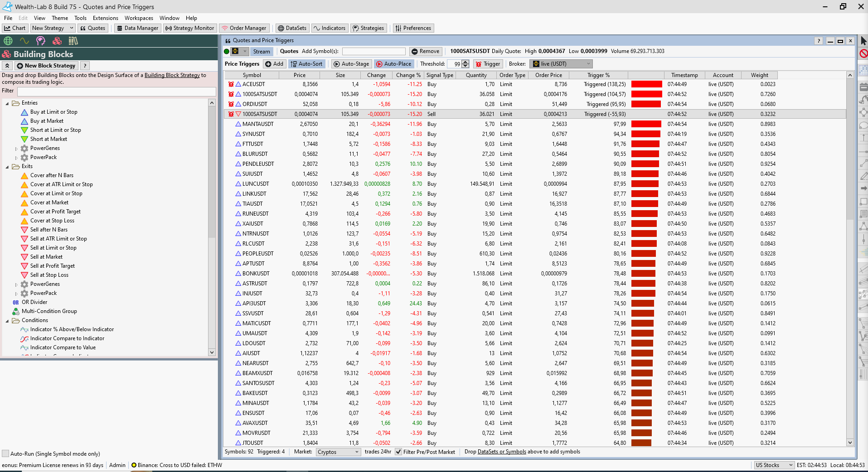868x472 pixels.
Task: Open the Theme menu
Action: (x=60, y=18)
